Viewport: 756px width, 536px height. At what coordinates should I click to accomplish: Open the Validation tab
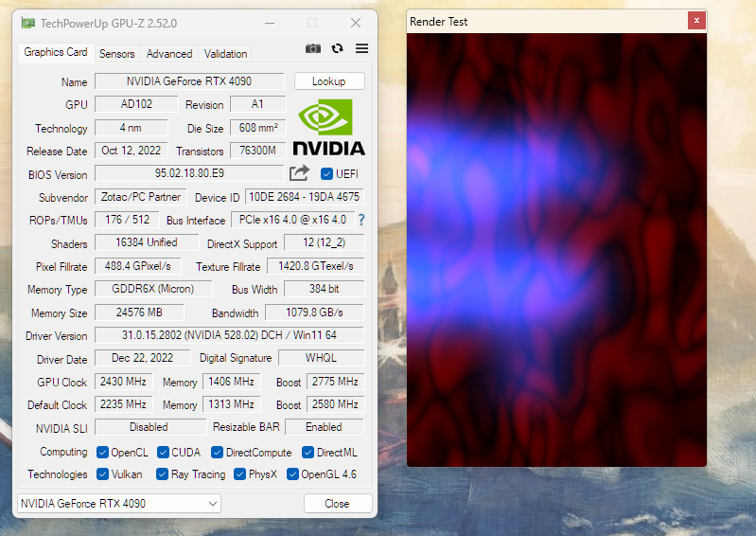click(x=225, y=54)
